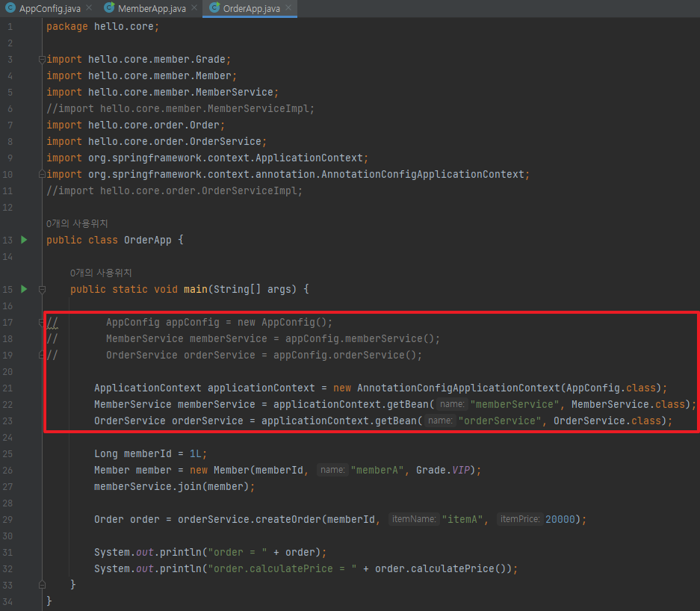Screen dimensions: 700x611
Task: Run the OrderApp class from the gutter arrow
Action: click(24, 240)
